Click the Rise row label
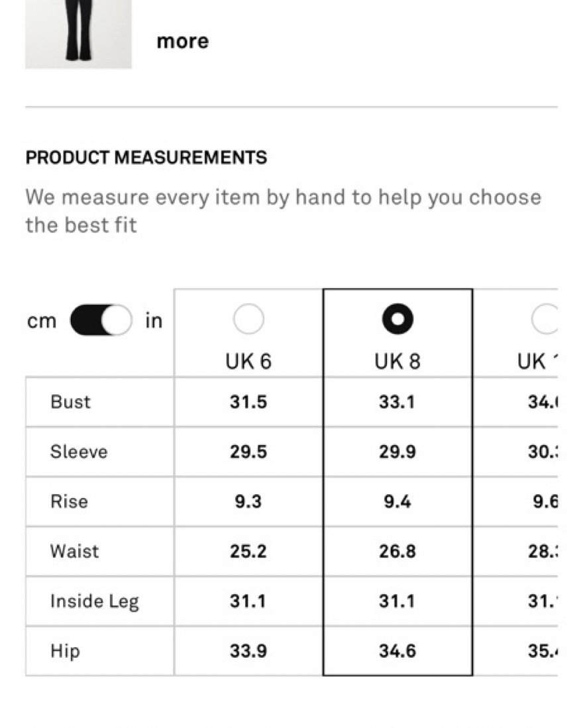 (69, 501)
